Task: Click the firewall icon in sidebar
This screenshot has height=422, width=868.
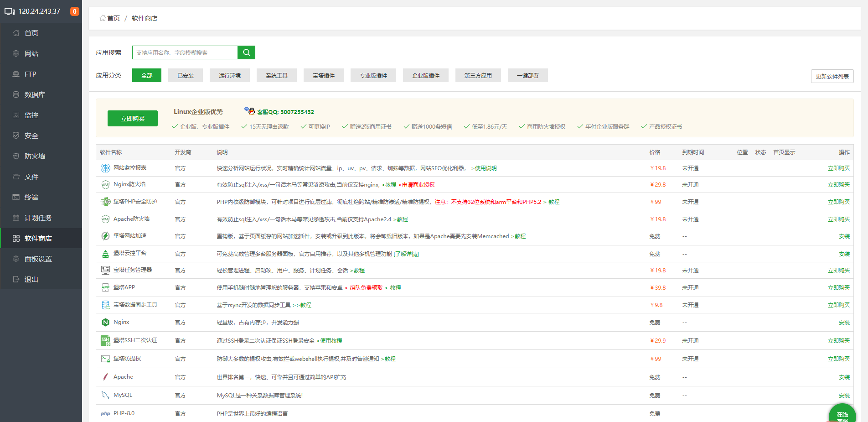Action: click(x=16, y=156)
